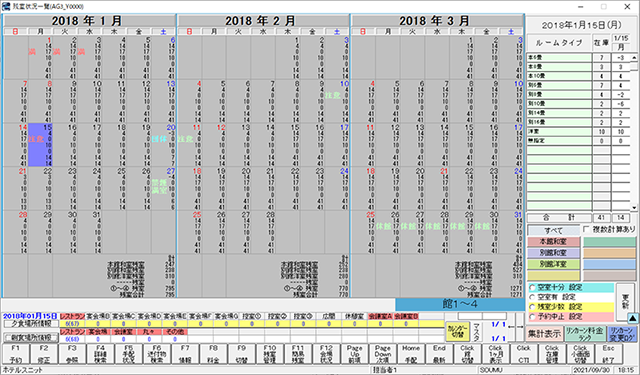Select the 空室十分 設定 radio button
This screenshot has width=640, height=375.
pos(532,288)
